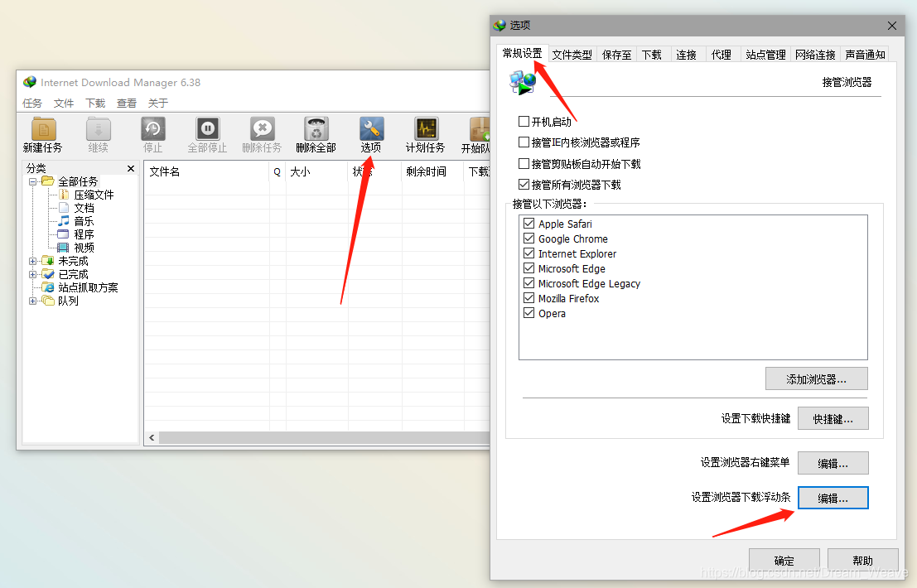The width and height of the screenshot is (917, 588).
Task: Sort by the 大小 column header
Action: coord(316,171)
